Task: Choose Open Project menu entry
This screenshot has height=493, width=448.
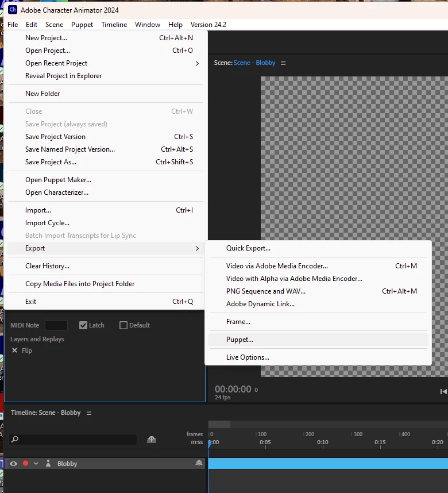Action: [x=105, y=51]
